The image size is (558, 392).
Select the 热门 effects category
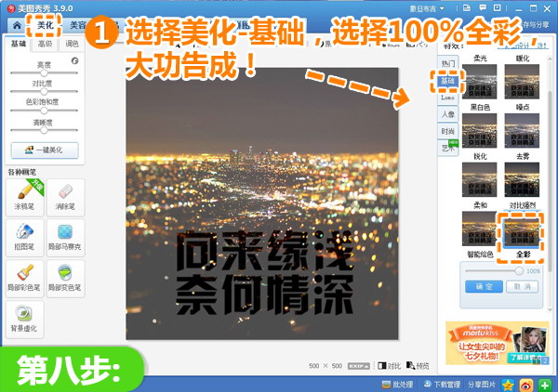tap(448, 63)
